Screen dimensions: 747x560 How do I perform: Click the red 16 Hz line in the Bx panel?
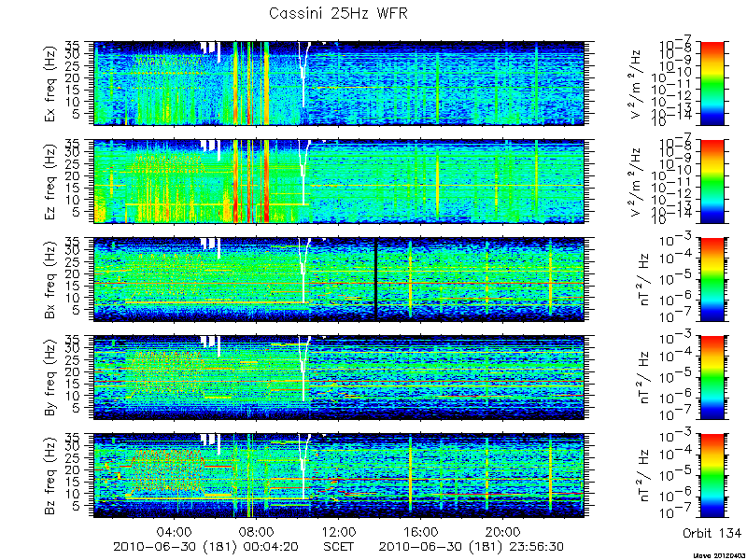pyautogui.click(x=339, y=284)
